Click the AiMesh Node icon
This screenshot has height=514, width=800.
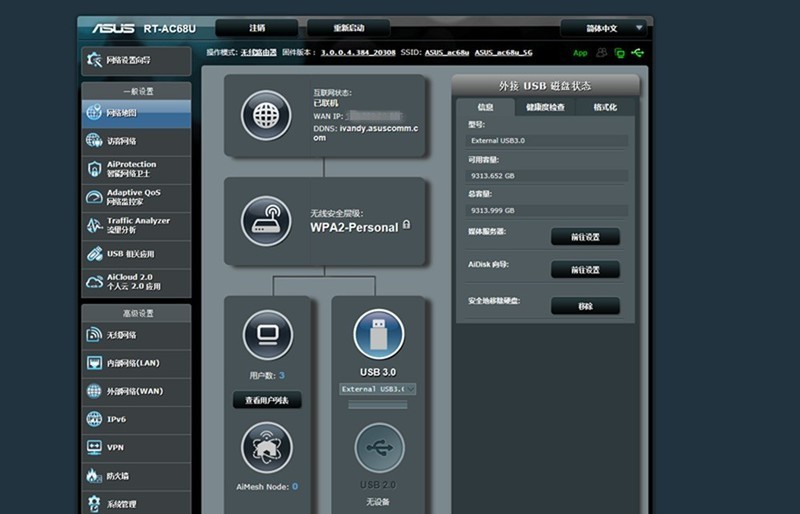[x=267, y=448]
